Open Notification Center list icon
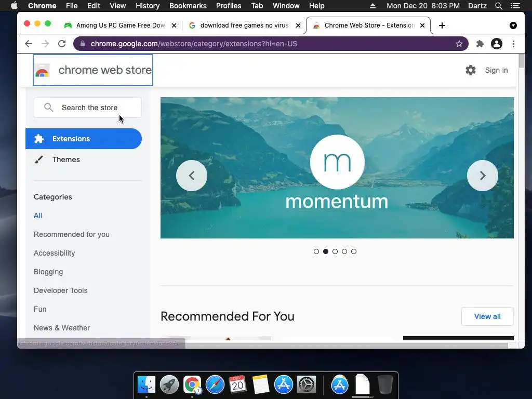 point(515,6)
